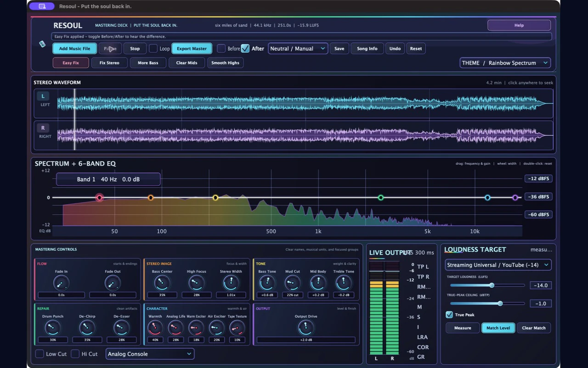Click the Pause playback button
The image size is (588, 368).
[110, 48]
